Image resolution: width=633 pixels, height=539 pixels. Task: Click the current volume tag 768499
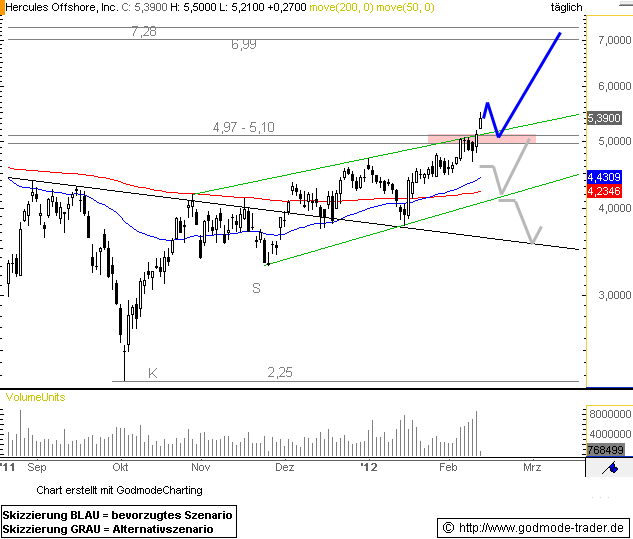(606, 449)
